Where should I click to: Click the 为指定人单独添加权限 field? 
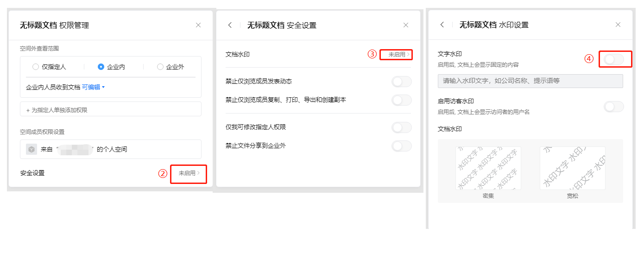click(x=111, y=110)
